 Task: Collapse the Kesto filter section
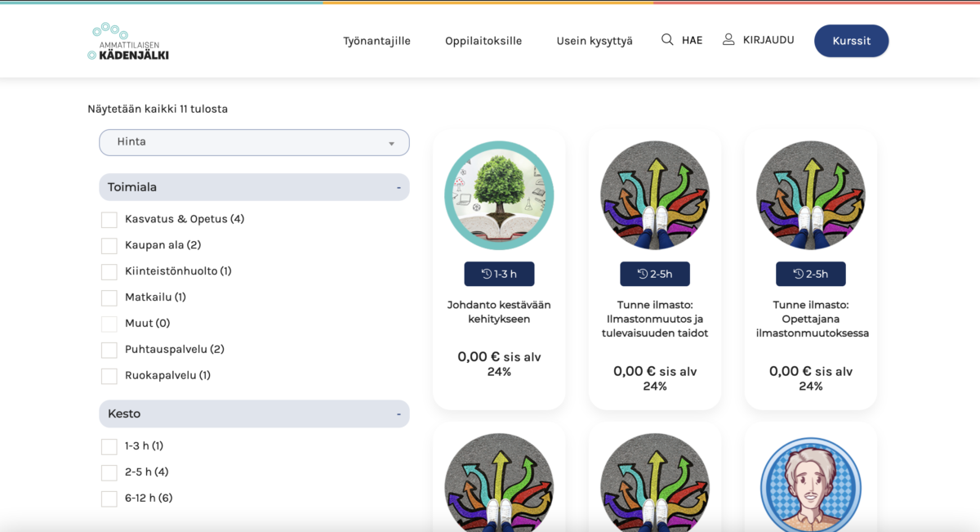pos(399,414)
